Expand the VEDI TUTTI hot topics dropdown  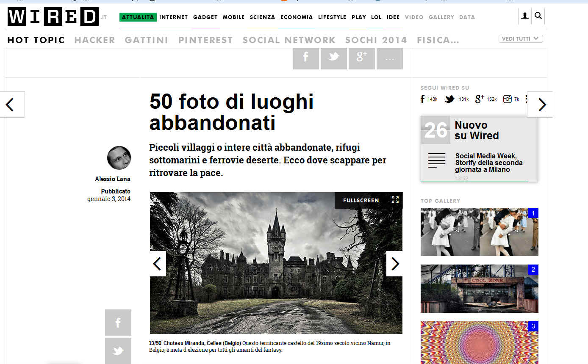coord(521,39)
